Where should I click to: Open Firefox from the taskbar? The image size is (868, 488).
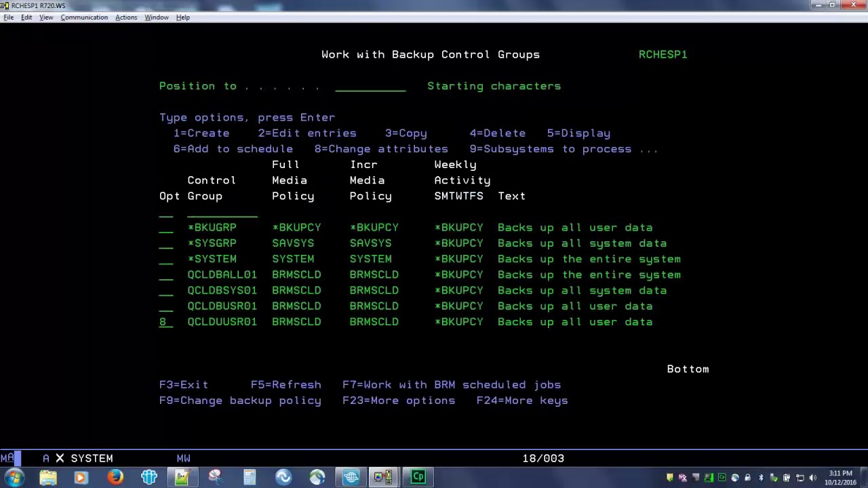115,477
